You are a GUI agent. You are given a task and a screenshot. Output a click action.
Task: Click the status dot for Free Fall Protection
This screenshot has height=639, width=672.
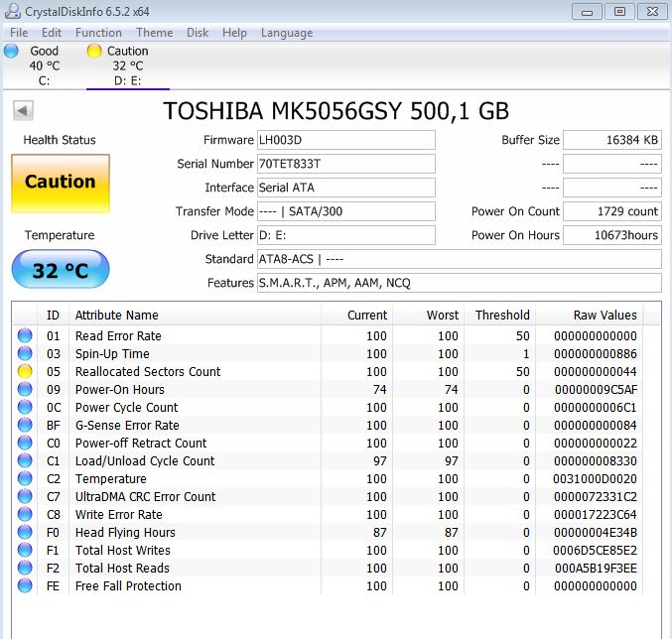[x=25, y=585]
